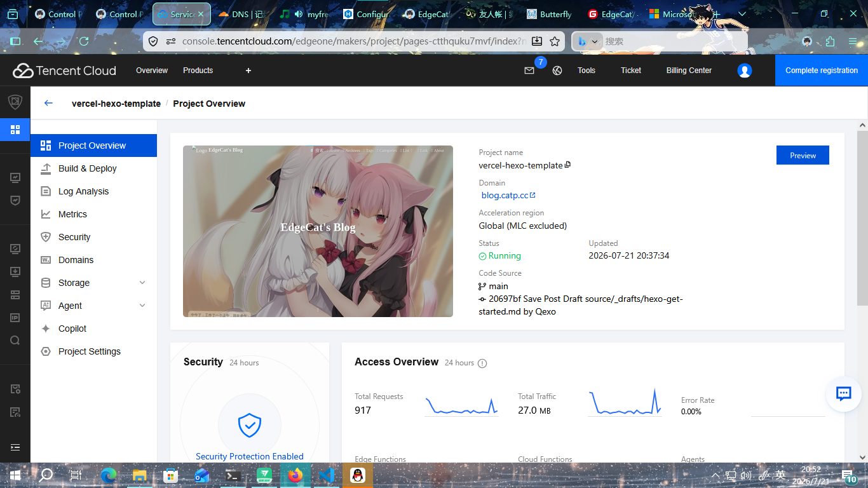
Task: Go to Overview in the top header
Action: click(152, 71)
